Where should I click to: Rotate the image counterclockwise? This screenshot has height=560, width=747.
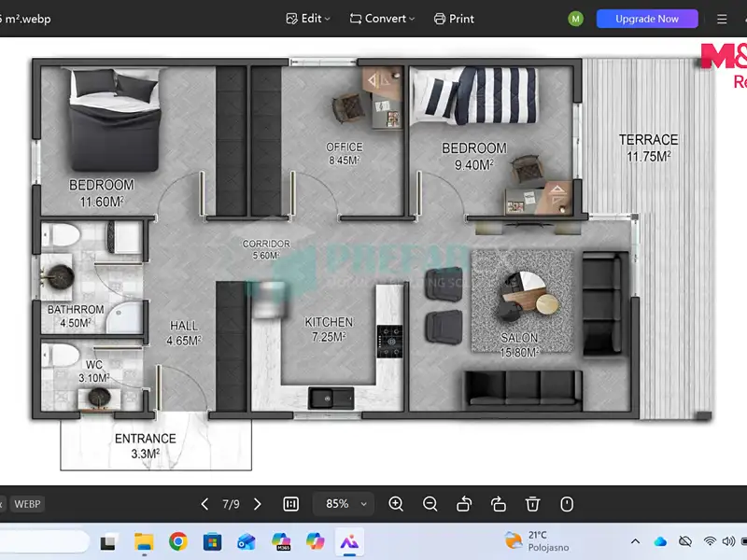click(x=464, y=504)
